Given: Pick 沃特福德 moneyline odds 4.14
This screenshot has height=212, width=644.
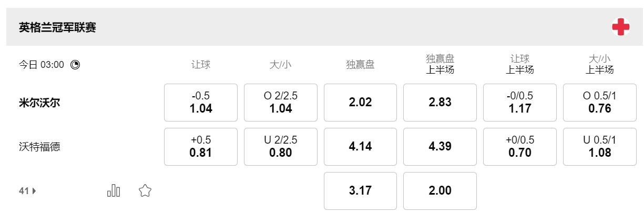Looking at the screenshot, I should [360, 147].
